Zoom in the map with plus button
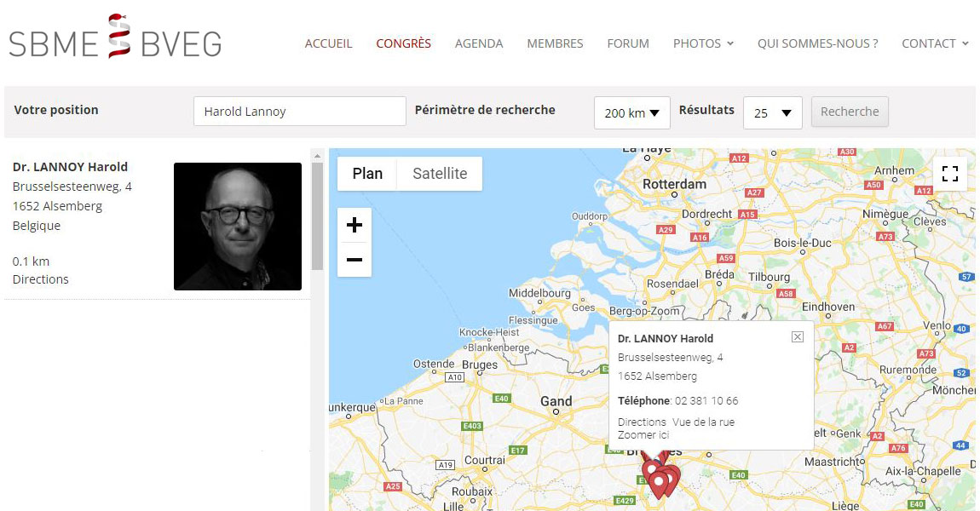This screenshot has width=980, height=511. coord(355,225)
